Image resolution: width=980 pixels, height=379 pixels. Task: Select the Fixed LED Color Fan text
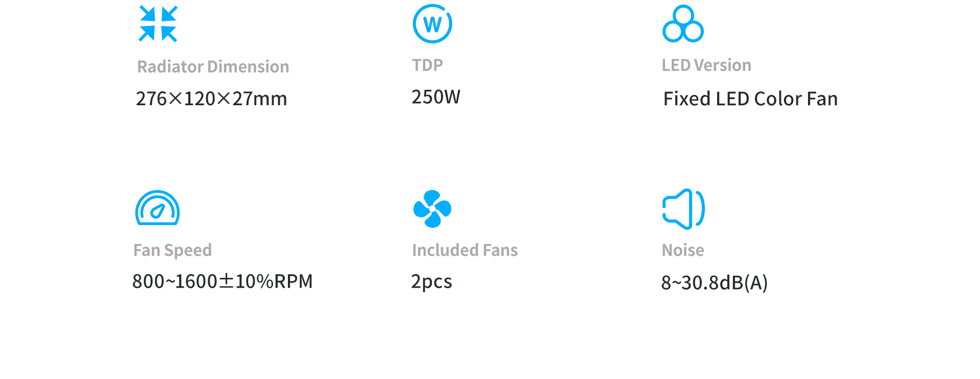750,99
